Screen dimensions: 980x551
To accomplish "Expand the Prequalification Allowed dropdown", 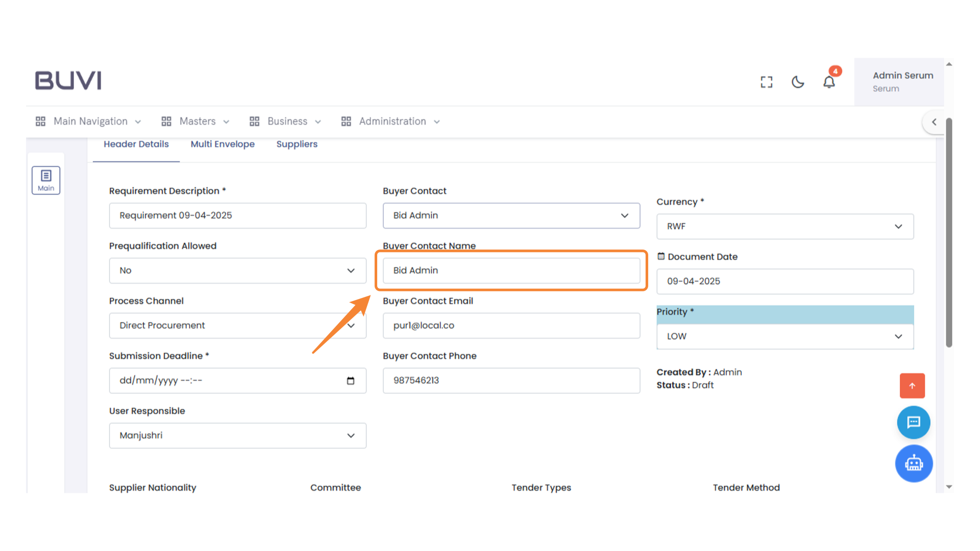I will (x=237, y=271).
